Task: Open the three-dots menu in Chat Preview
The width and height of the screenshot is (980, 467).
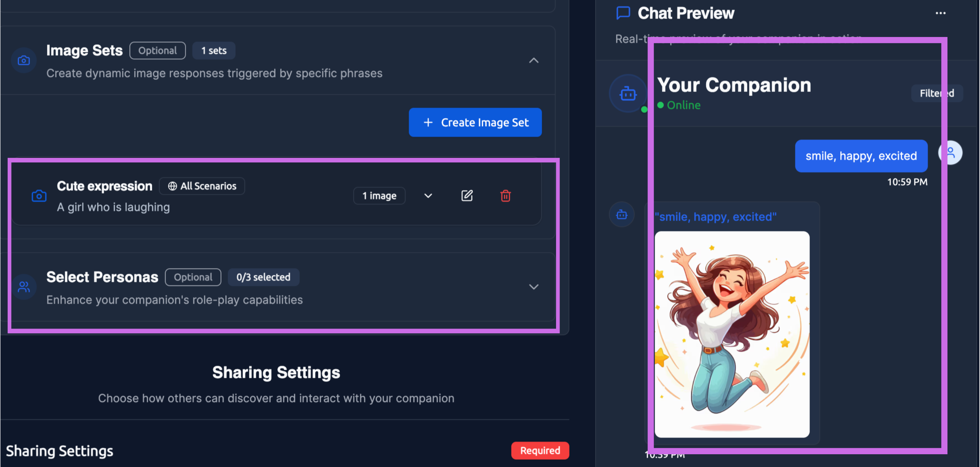Action: tap(940, 13)
